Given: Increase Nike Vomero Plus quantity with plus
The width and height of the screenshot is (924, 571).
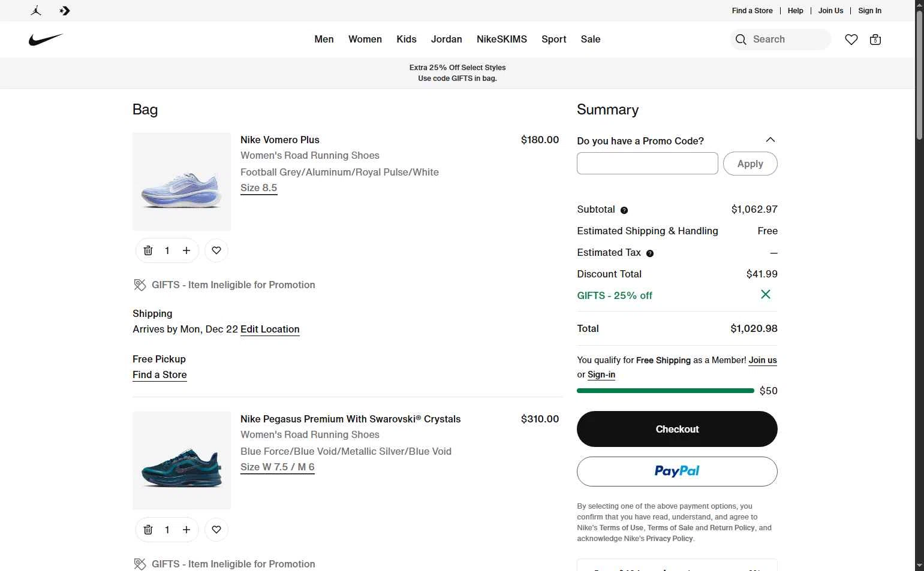Looking at the screenshot, I should click(186, 250).
